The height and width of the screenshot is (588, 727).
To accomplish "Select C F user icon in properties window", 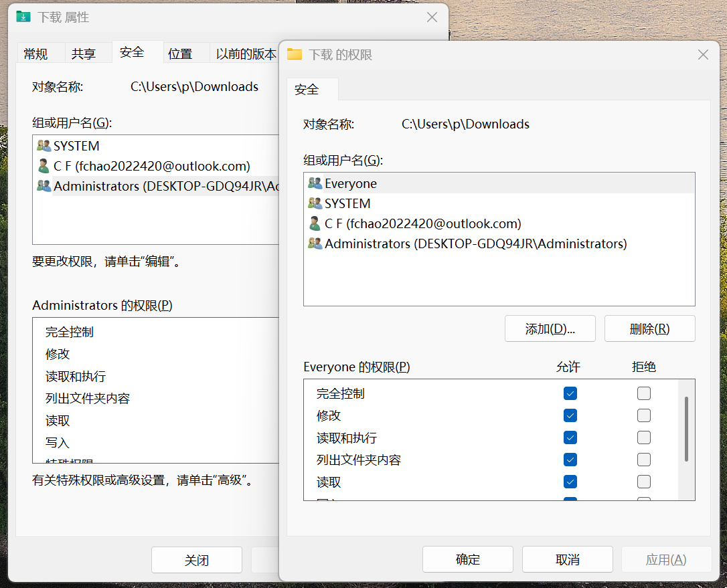I will coord(44,166).
